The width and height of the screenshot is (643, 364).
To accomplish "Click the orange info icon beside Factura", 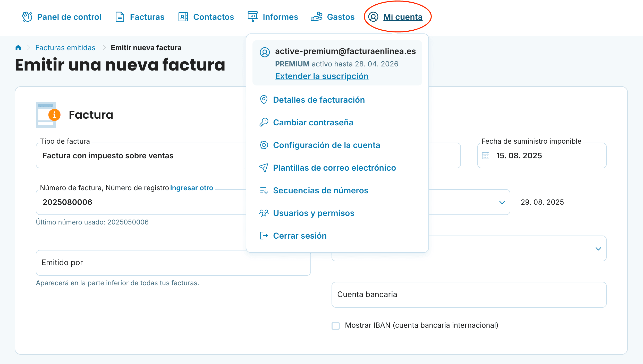I will 55,115.
